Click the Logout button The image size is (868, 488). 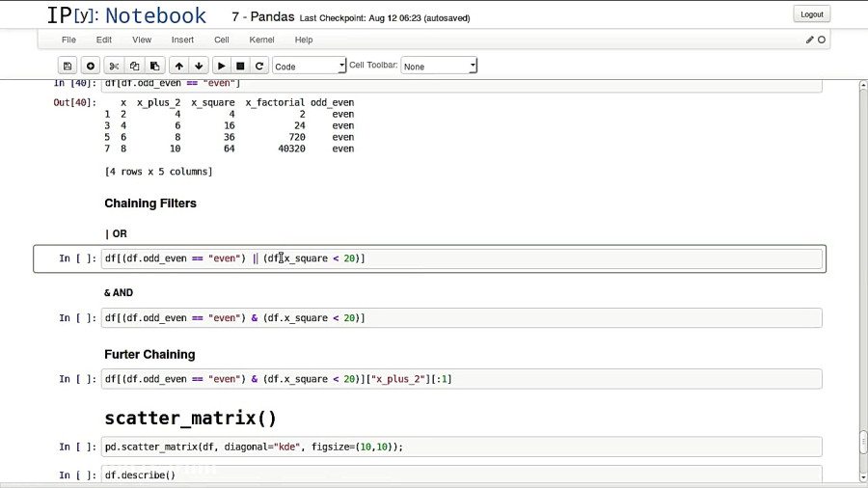[811, 14]
